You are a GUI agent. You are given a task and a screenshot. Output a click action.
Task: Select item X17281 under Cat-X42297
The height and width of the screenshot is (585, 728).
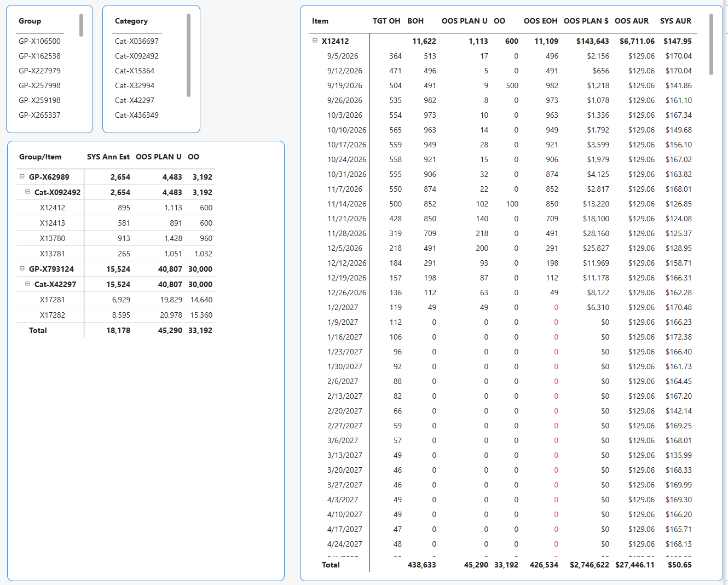coord(53,300)
